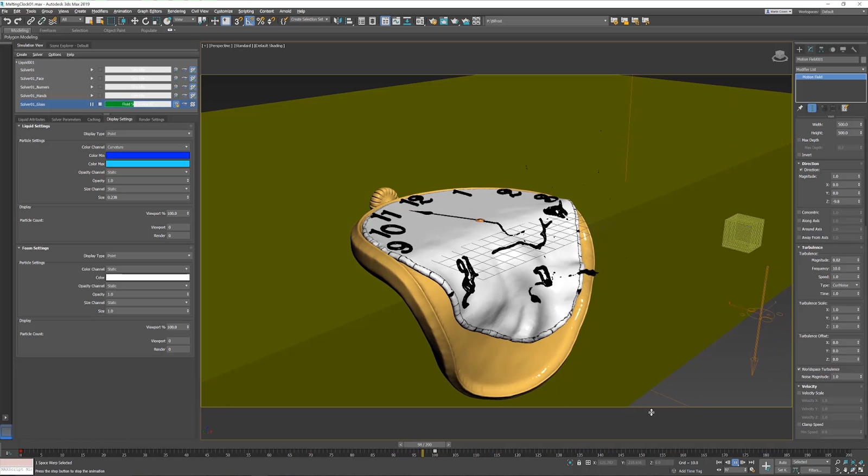Open the Color Channel Curvature dropdown

(x=148, y=147)
